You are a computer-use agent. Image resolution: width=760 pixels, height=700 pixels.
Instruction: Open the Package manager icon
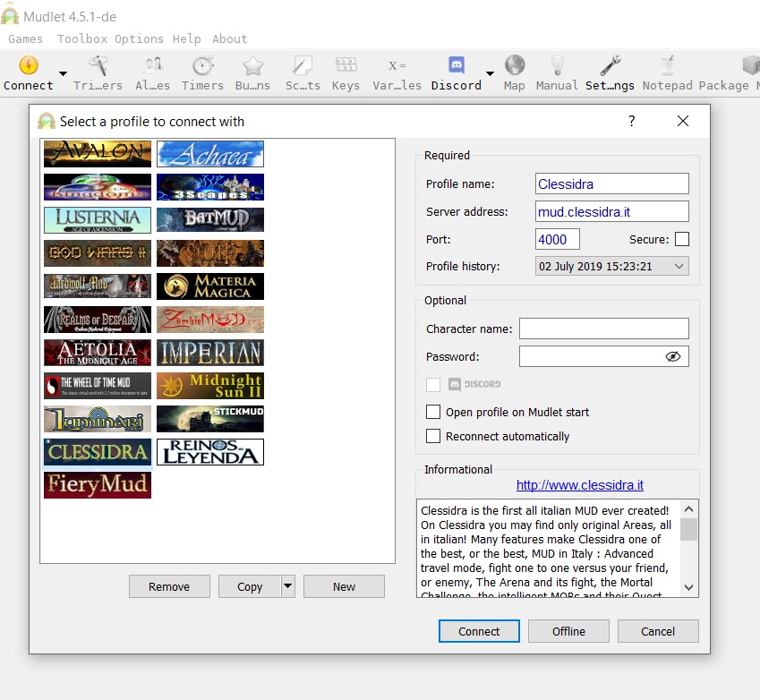click(x=751, y=65)
